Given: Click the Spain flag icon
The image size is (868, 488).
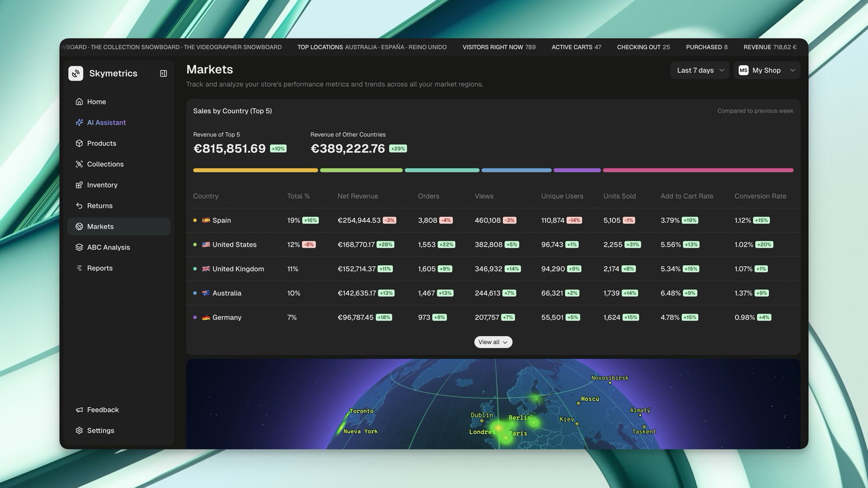Looking at the screenshot, I should (x=206, y=220).
